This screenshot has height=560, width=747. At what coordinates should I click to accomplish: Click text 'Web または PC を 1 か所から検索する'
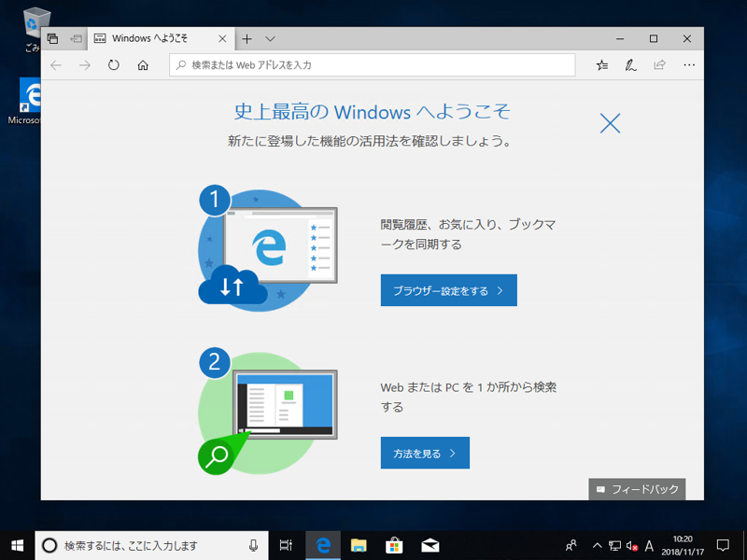[x=469, y=397]
